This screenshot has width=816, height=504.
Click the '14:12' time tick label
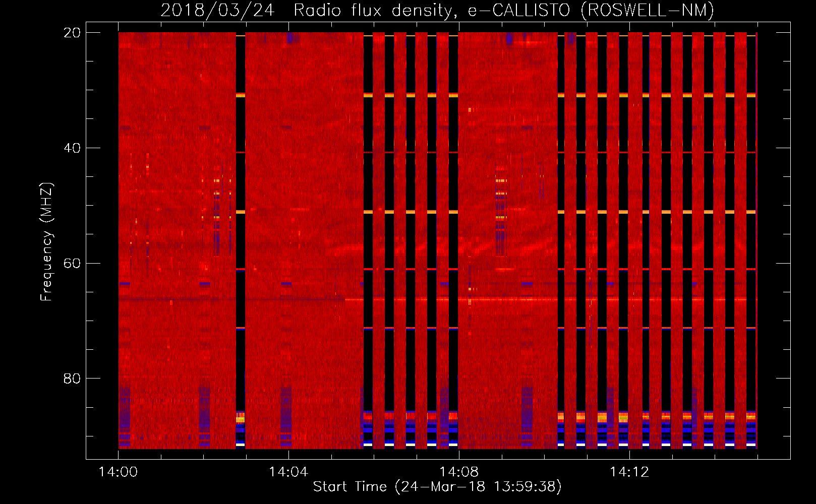(x=629, y=472)
